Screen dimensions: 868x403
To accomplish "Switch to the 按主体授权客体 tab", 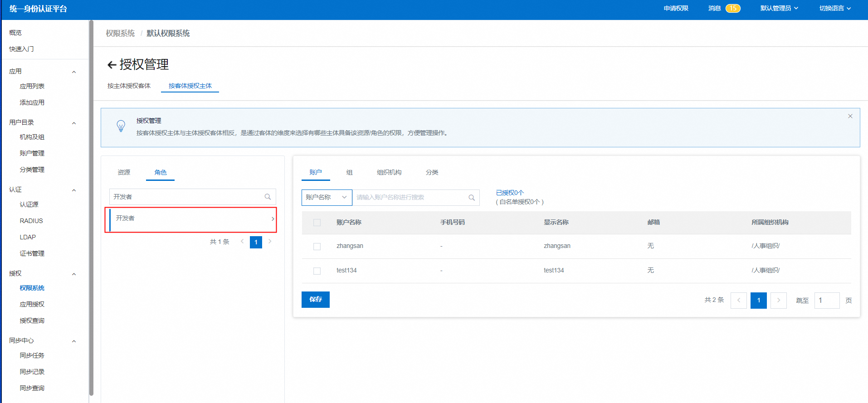I will pos(129,86).
